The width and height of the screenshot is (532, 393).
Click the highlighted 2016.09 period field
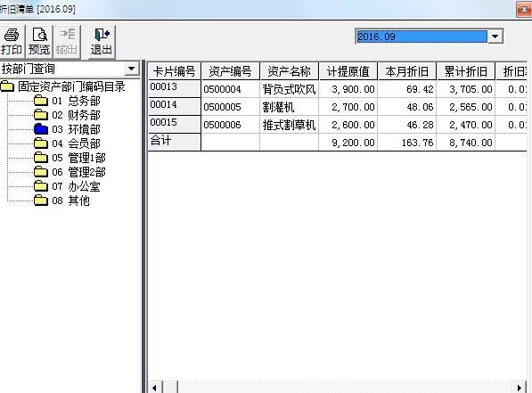(422, 37)
